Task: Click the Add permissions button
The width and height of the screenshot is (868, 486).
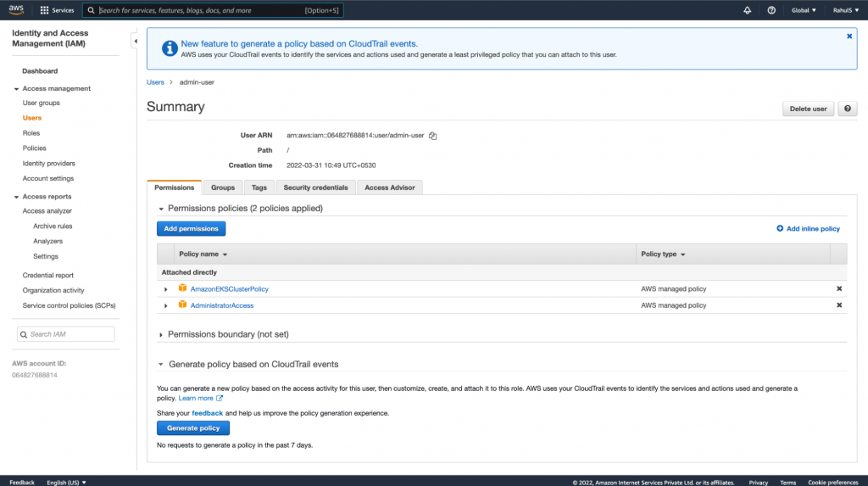Action: 191,228
